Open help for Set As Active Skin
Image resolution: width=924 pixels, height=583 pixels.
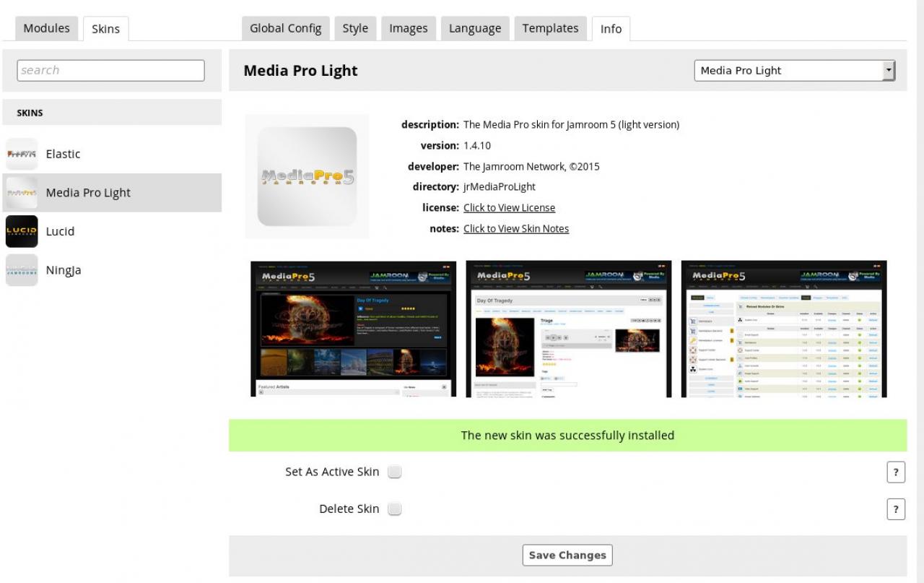tap(895, 472)
